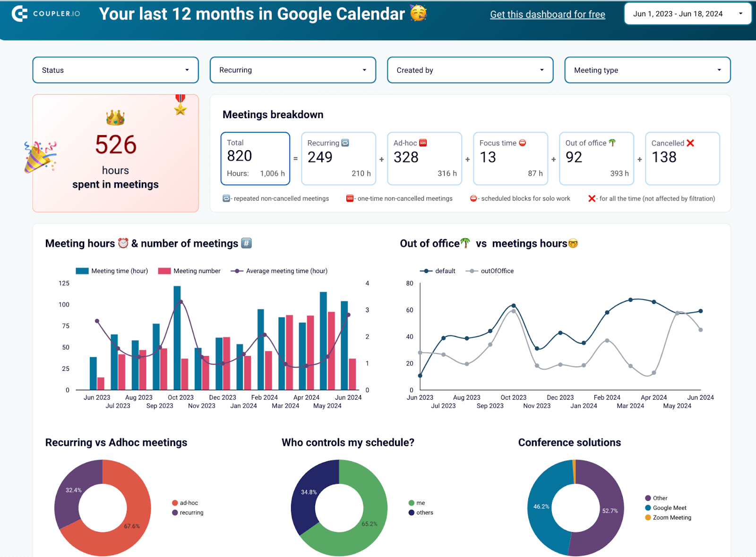Click the Recurring vs Adhoc meetings heading
The width and height of the screenshot is (756, 557).
(x=116, y=442)
